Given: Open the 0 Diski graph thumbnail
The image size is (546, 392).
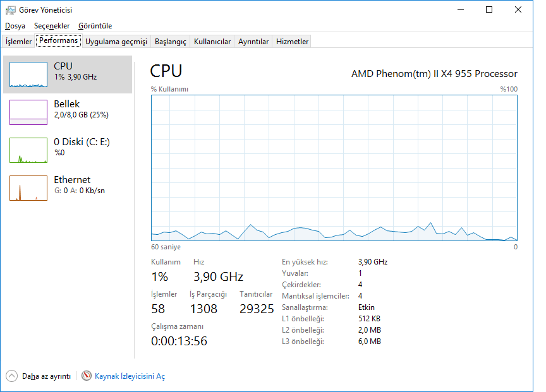Looking at the screenshot, I should pyautogui.click(x=28, y=150).
